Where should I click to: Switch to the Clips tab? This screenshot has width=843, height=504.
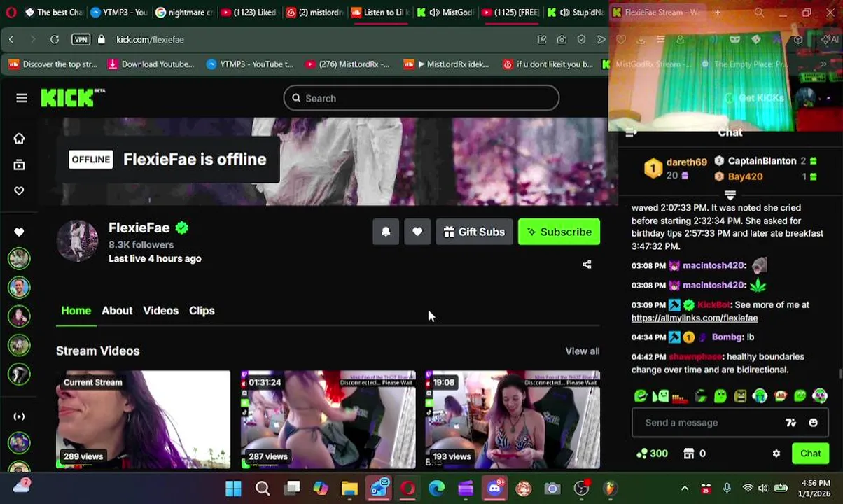pyautogui.click(x=202, y=311)
